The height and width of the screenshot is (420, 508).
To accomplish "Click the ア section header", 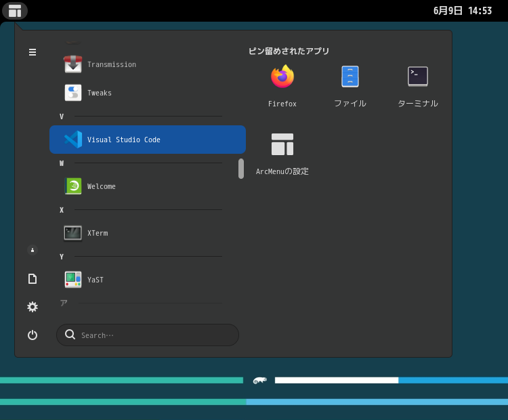I will tap(64, 303).
